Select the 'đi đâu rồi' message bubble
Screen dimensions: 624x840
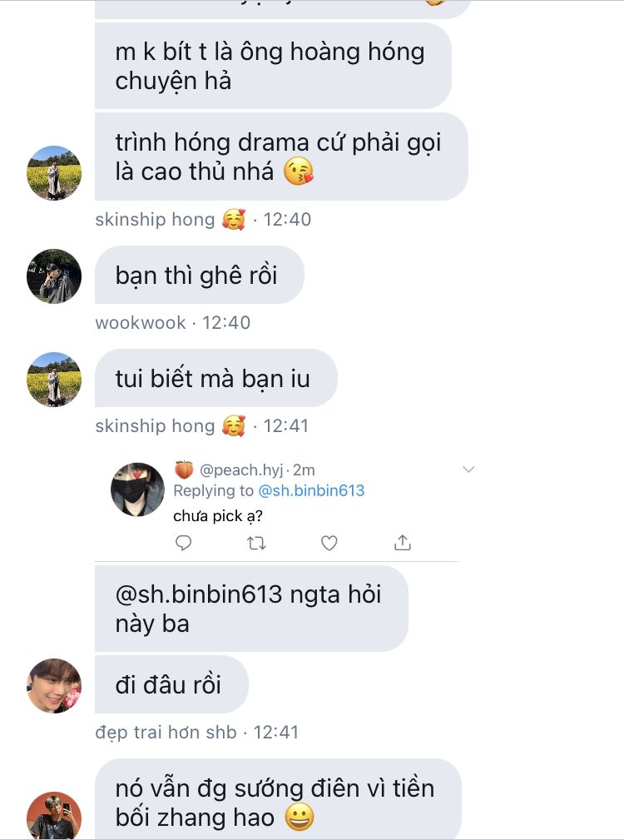pos(171,684)
